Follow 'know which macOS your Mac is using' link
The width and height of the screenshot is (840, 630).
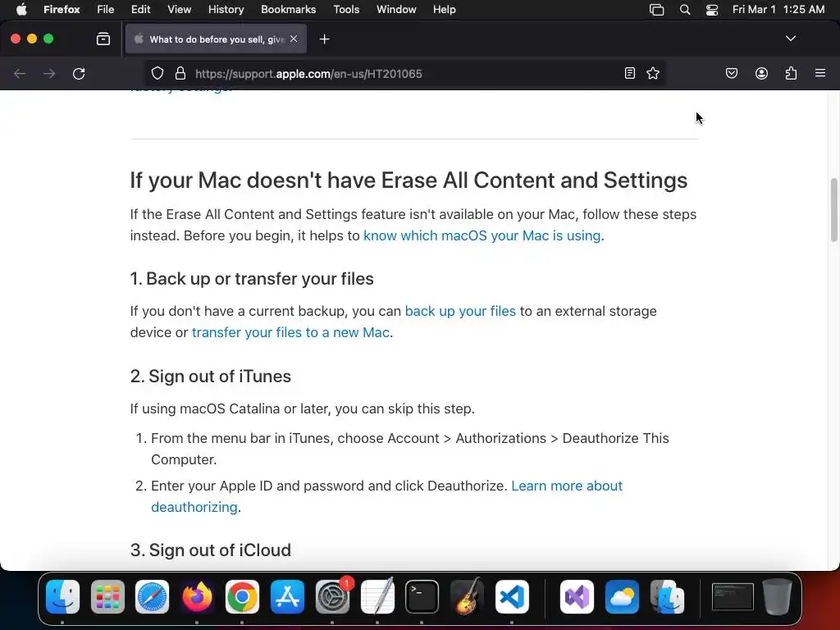[x=482, y=235]
